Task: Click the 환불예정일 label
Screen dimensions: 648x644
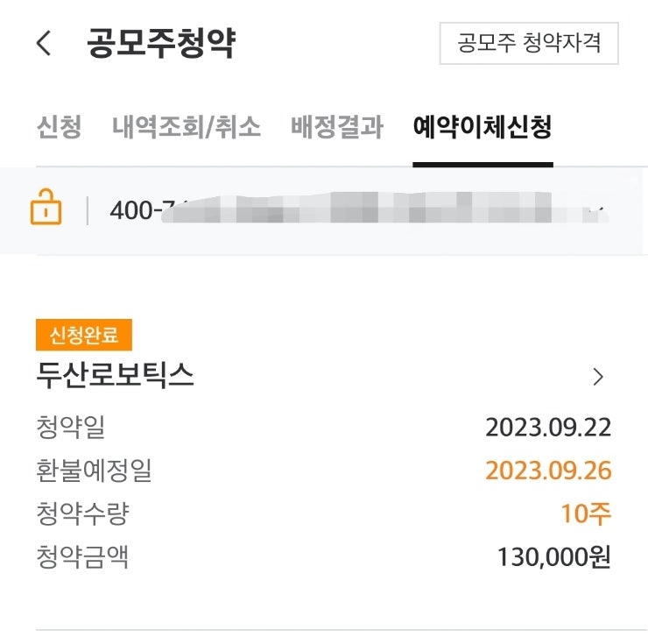Action: click(94, 471)
